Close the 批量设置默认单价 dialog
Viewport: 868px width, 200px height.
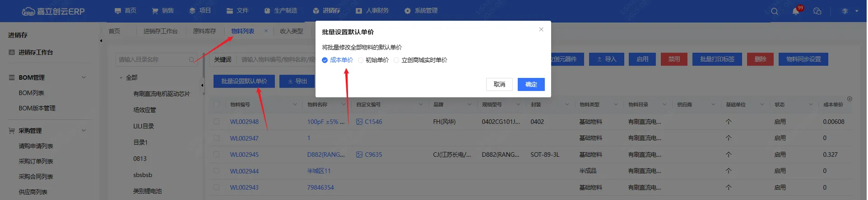coord(541,30)
